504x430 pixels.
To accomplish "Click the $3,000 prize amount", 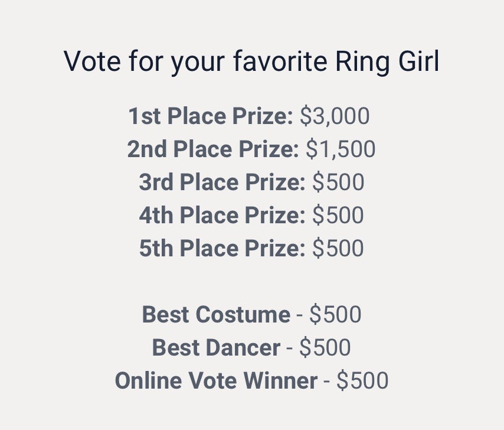I will tap(335, 116).
